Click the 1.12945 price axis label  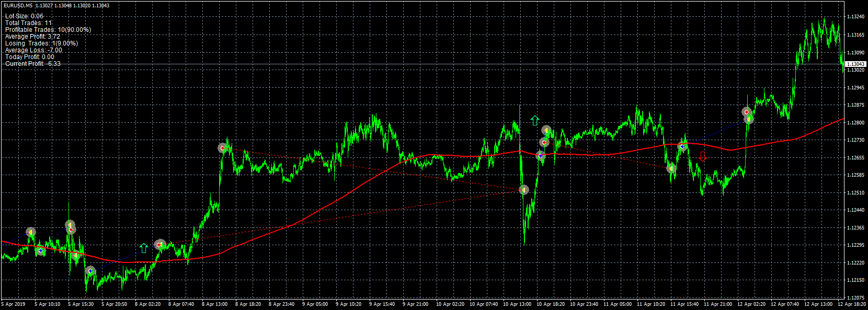855,88
